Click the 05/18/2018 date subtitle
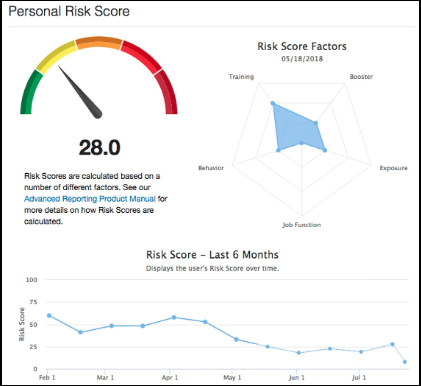Image resolution: width=421 pixels, height=386 pixels. coord(302,59)
